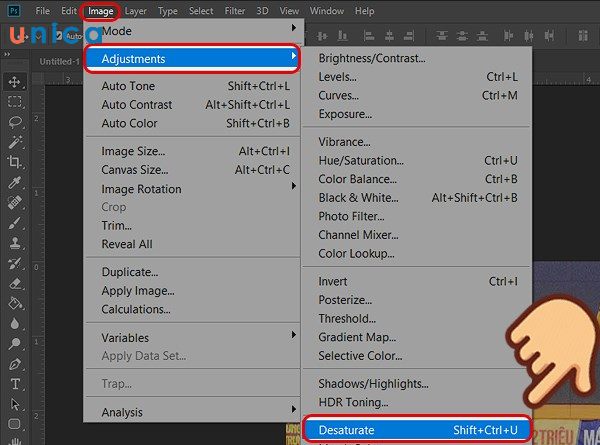Screen dimensions: 600x445
Task: Select the Eraser tool
Action: pyautogui.click(x=15, y=284)
